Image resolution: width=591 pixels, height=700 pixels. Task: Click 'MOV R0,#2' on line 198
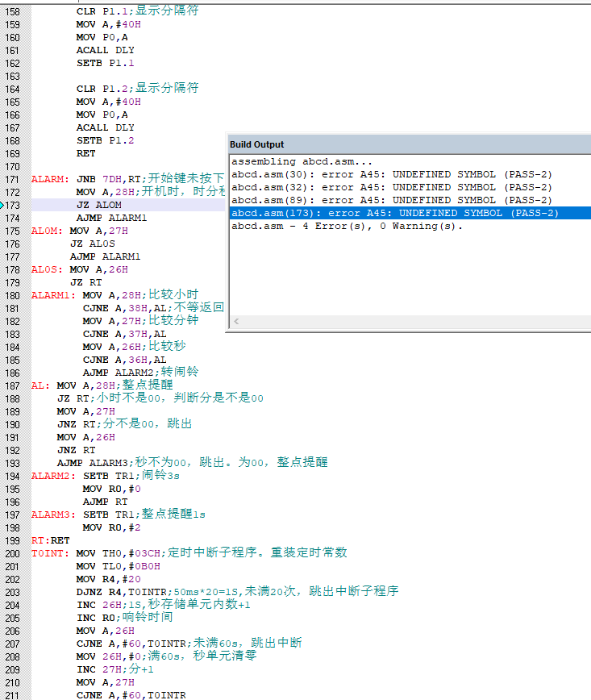[x=111, y=528]
